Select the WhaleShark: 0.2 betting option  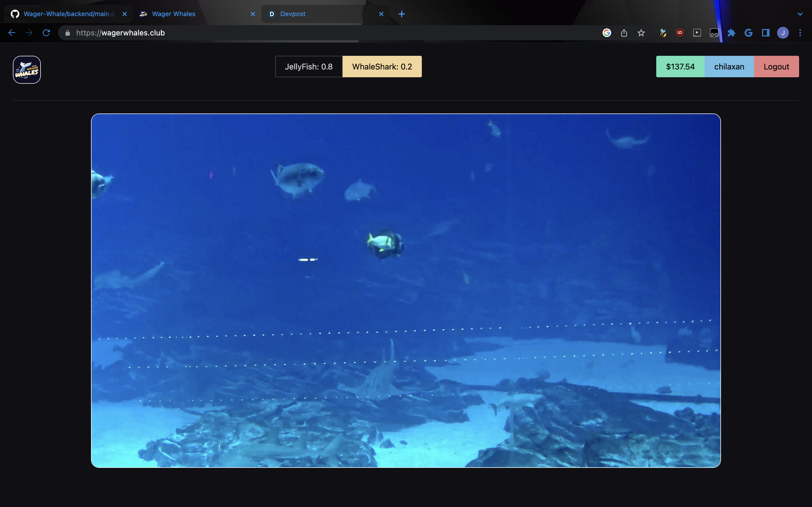[382, 67]
